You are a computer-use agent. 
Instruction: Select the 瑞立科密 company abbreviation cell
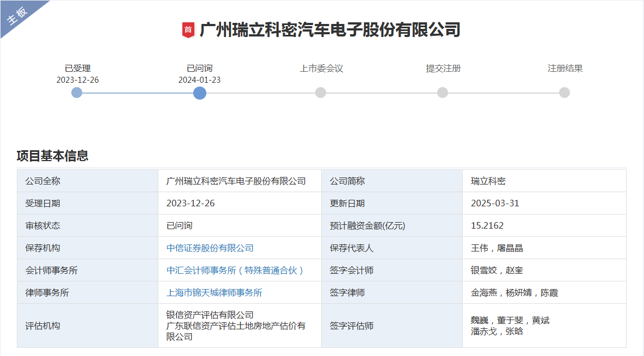pos(488,181)
